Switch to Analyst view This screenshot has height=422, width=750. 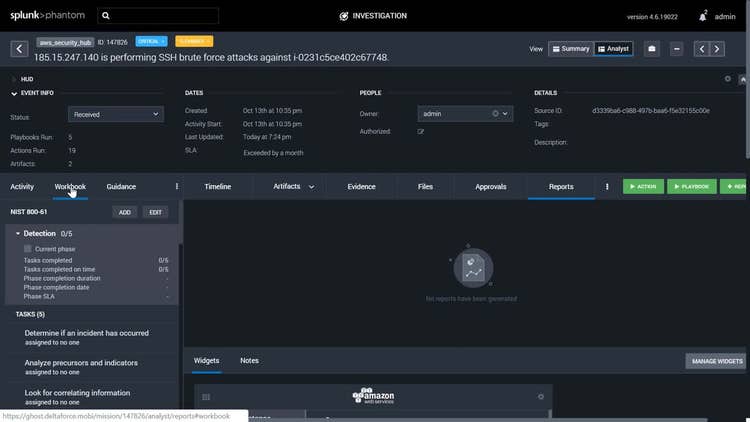pyautogui.click(x=614, y=49)
